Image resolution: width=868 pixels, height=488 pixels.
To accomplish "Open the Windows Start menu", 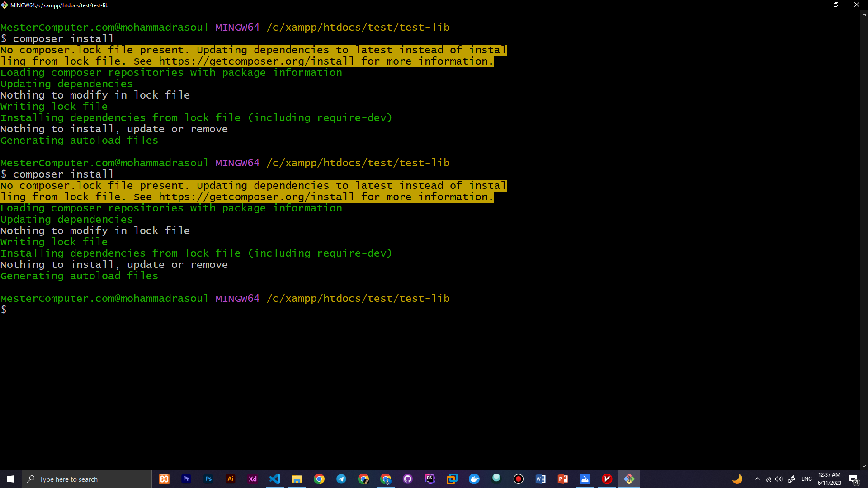I will tap(11, 479).
